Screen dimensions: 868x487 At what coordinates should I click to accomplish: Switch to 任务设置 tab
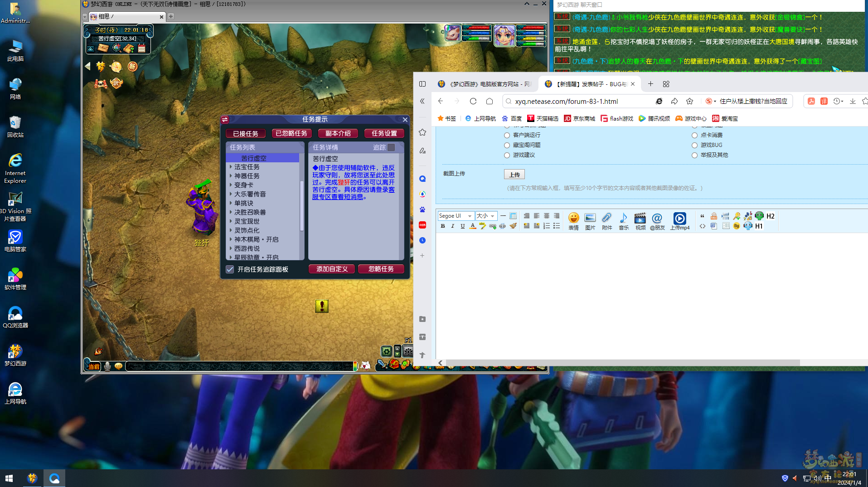click(384, 133)
